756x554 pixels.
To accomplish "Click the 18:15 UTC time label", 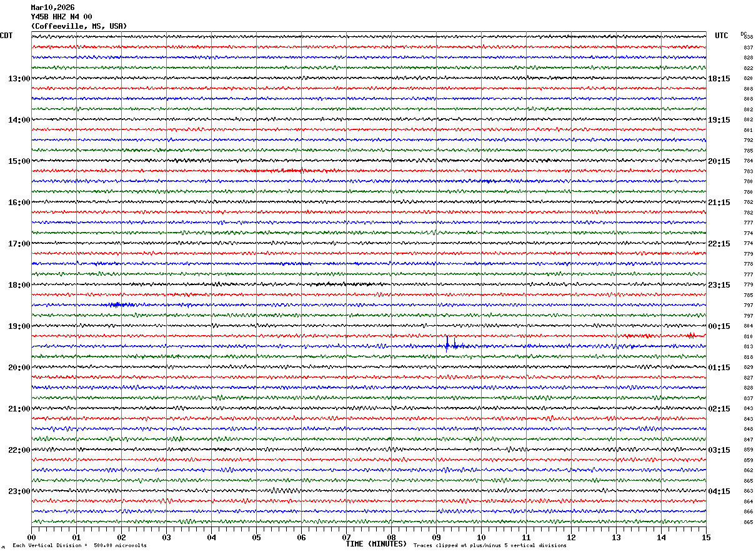I will point(719,79).
